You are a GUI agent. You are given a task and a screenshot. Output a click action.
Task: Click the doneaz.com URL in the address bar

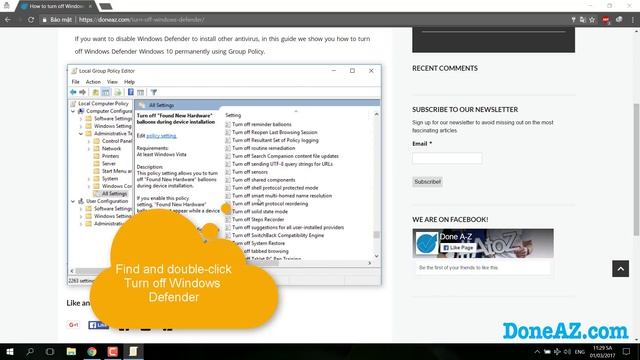[x=141, y=20]
